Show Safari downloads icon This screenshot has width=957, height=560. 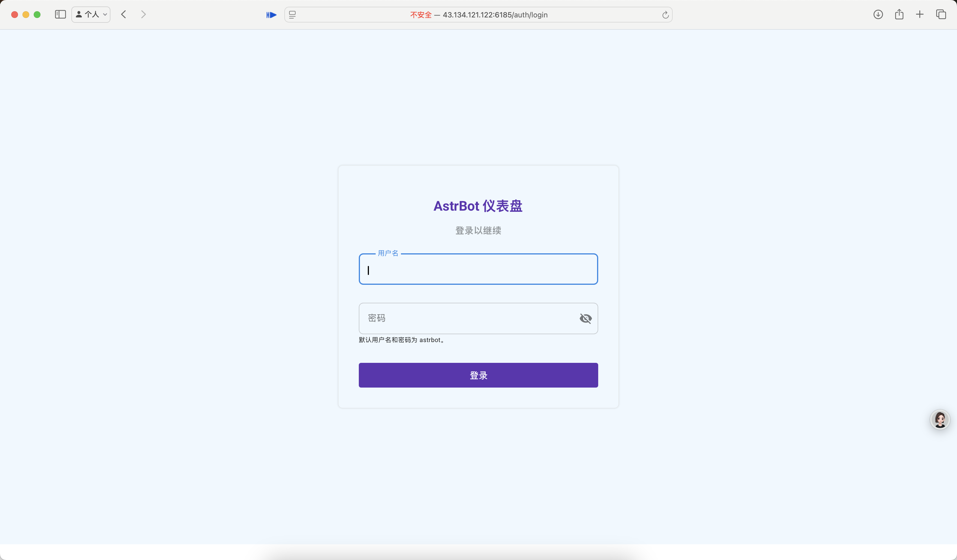point(878,14)
